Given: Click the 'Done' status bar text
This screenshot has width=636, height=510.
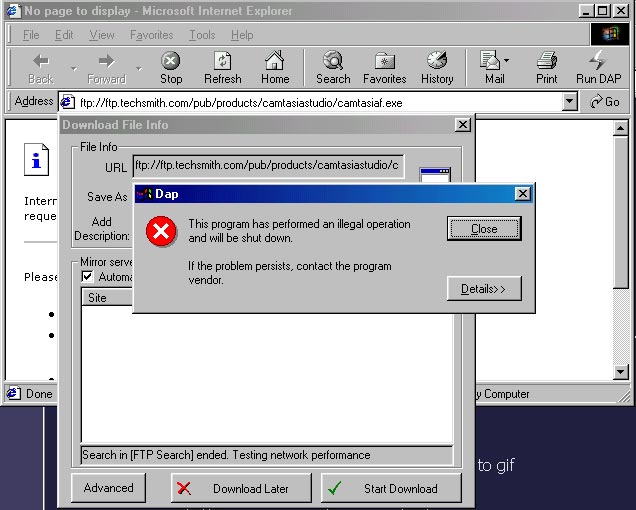Looking at the screenshot, I should click(x=39, y=394).
